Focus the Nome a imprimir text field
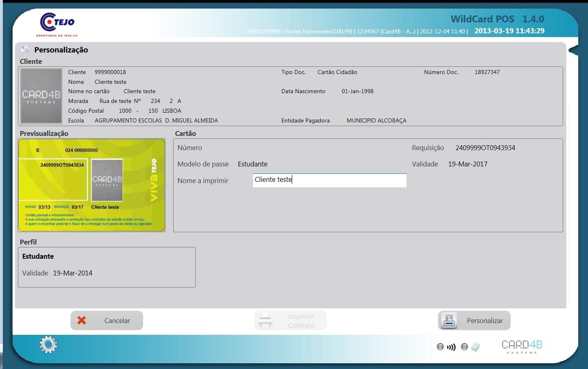The image size is (588, 369). (x=329, y=180)
